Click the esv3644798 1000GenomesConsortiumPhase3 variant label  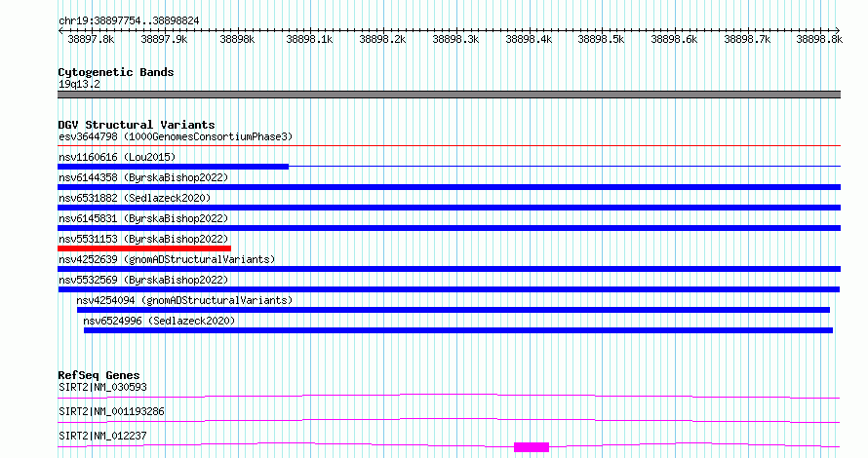click(176, 136)
